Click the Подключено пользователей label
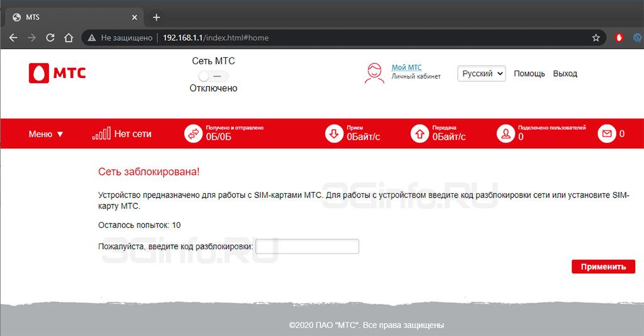Image resolution: width=644 pixels, height=336 pixels. pos(552,128)
